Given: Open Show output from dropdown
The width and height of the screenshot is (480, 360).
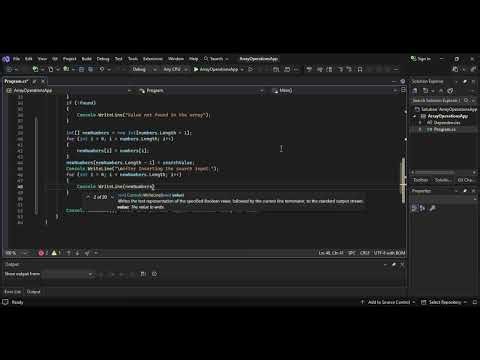Looking at the screenshot, I should (68, 274).
